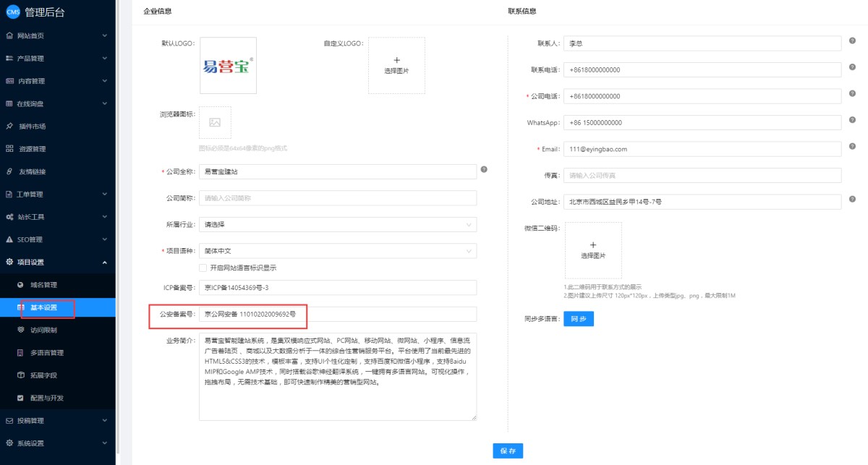Click the 域名管理 globe icon
This screenshot has height=465, width=868.
coord(21,285)
